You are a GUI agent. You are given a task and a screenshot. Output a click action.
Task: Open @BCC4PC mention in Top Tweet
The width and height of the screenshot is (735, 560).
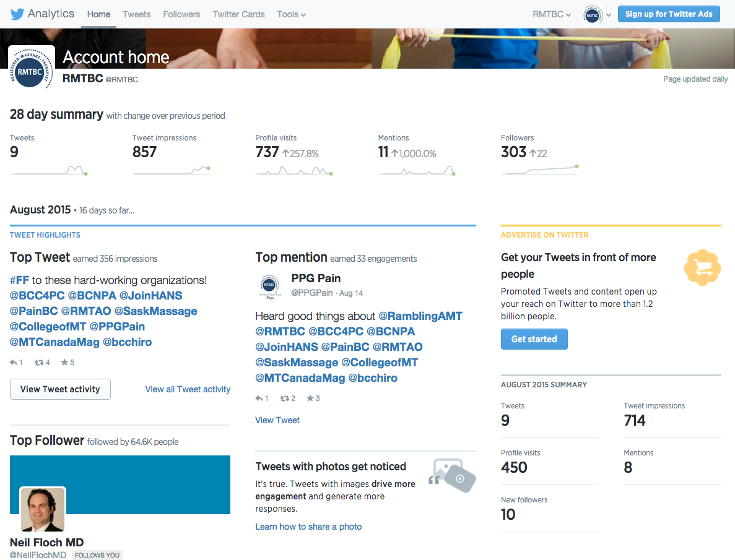(x=37, y=296)
